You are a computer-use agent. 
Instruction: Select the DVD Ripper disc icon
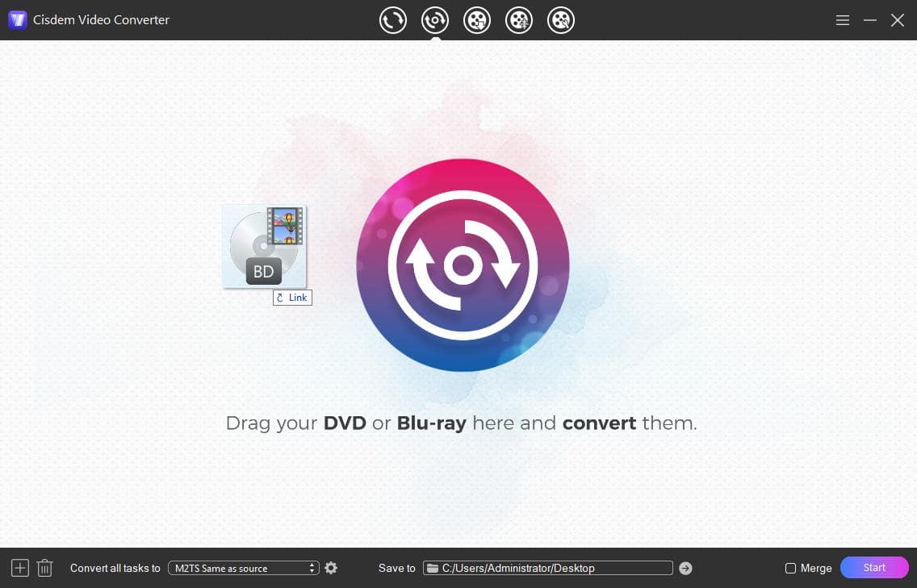(435, 20)
